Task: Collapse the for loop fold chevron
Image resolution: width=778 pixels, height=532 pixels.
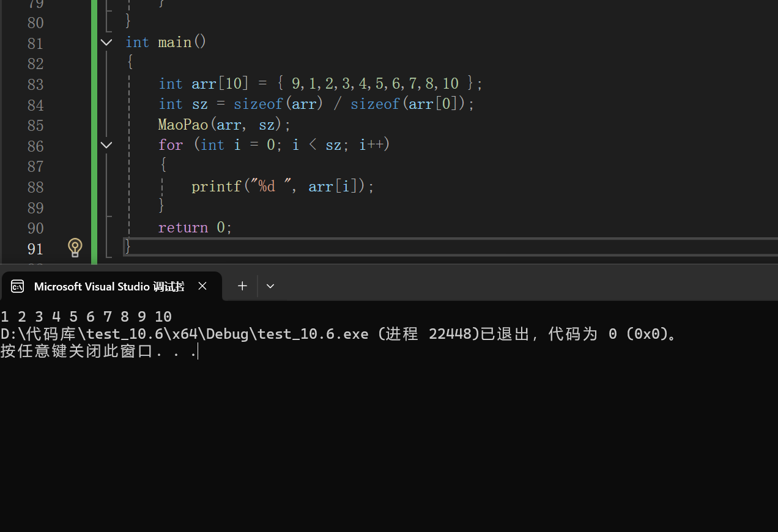Action: [106, 145]
